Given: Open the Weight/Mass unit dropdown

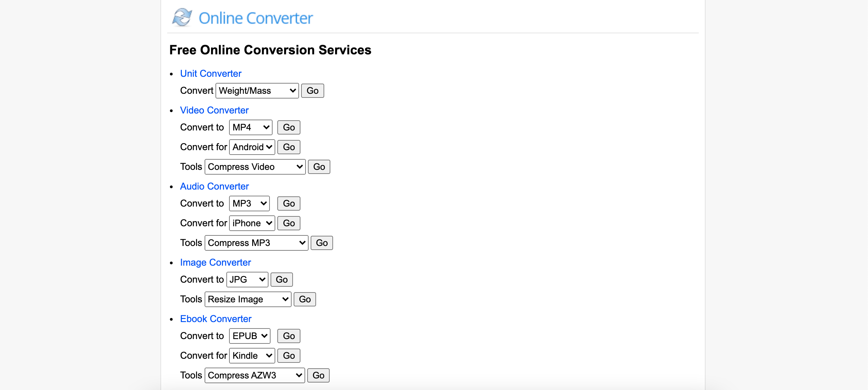Looking at the screenshot, I should [x=257, y=90].
